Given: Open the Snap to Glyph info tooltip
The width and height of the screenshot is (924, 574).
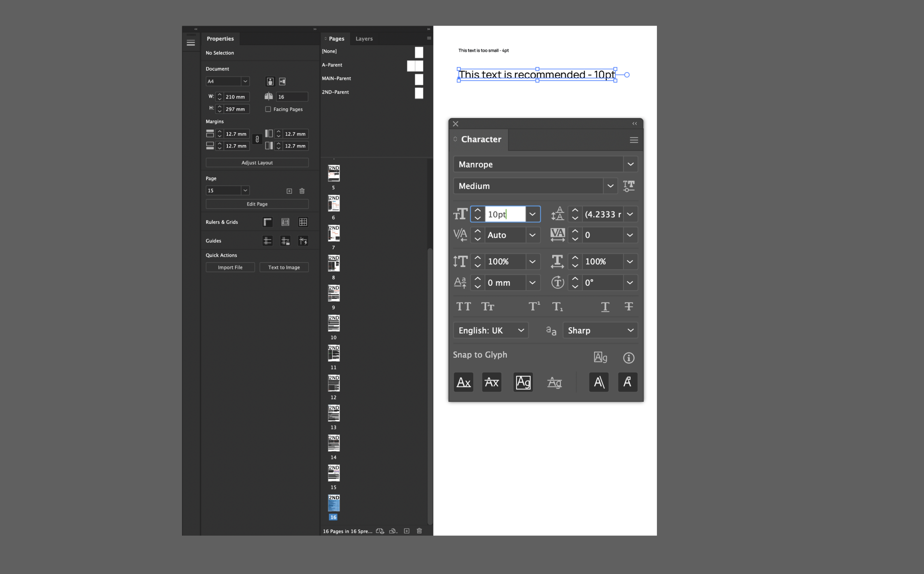Looking at the screenshot, I should coord(628,357).
